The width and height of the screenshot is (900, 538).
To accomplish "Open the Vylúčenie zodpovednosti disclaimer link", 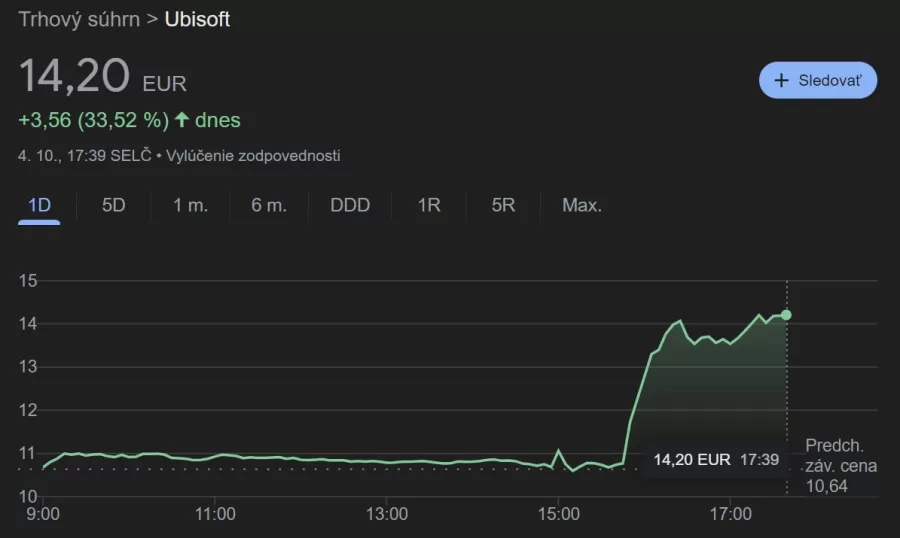I will pyautogui.click(x=253, y=156).
